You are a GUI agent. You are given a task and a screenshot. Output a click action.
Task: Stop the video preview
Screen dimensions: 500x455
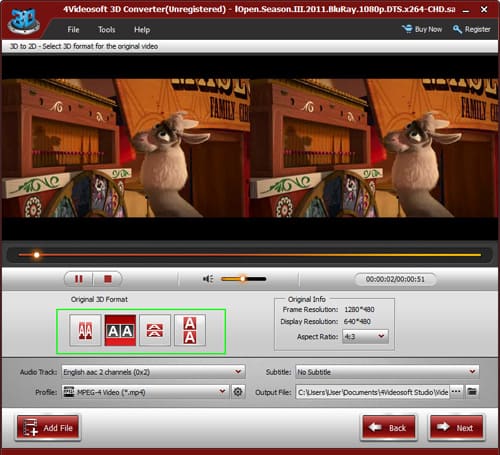click(108, 279)
